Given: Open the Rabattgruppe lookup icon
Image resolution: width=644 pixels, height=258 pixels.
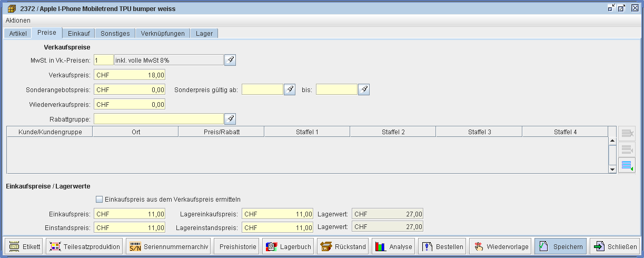Looking at the screenshot, I should click(x=230, y=119).
